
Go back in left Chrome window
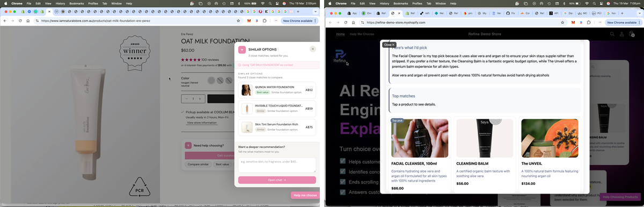point(5,21)
